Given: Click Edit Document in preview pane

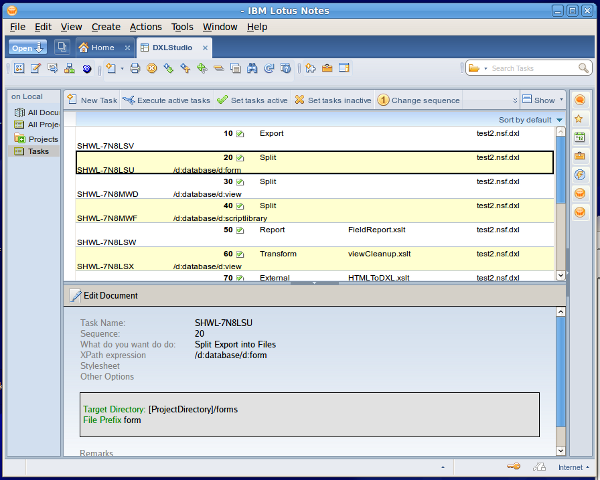Looking at the screenshot, I should tap(104, 296).
